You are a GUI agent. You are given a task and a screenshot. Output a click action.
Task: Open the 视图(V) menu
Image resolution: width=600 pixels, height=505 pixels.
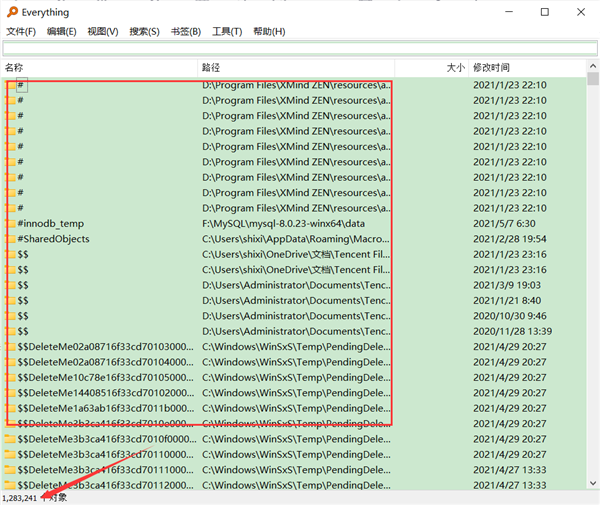(103, 32)
